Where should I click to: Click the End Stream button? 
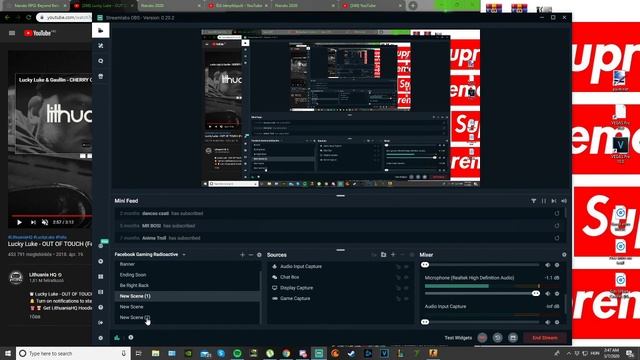pos(545,338)
